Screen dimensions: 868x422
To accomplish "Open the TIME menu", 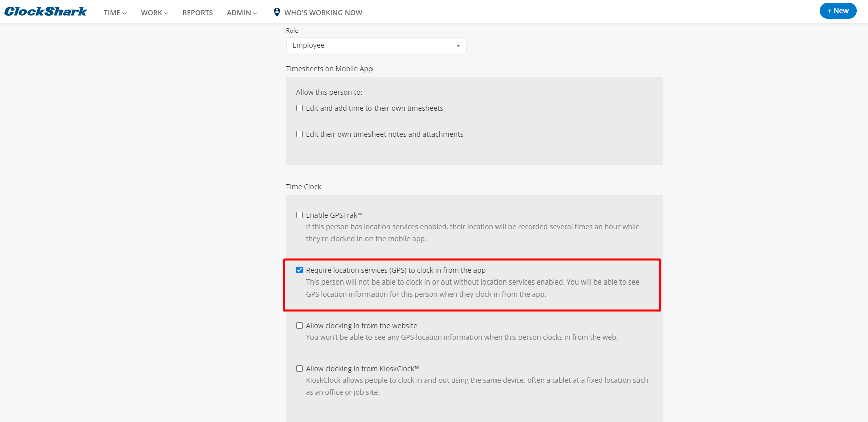I will pyautogui.click(x=115, y=13).
